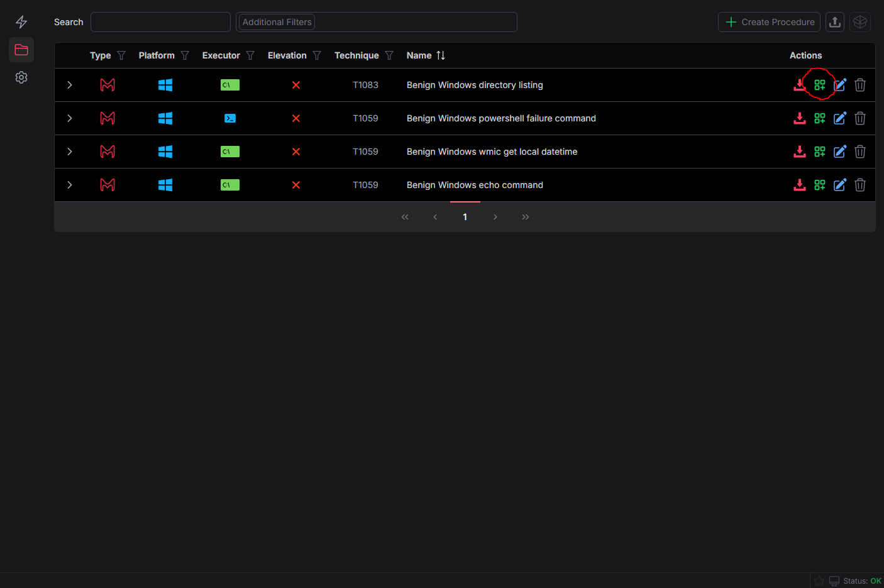Expand the Benign Windows directory listing row
This screenshot has height=588, width=884.
[x=70, y=85]
